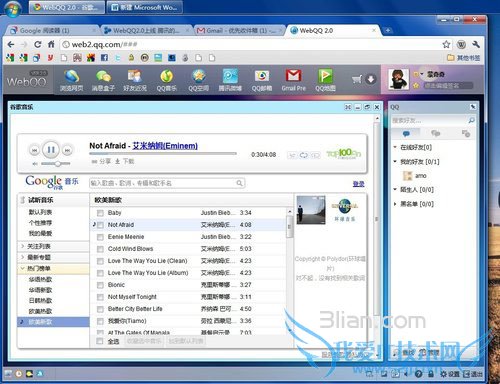Click 退出 to log out of WebQQ
Viewport: 500px width, 384px height.
[x=473, y=374]
